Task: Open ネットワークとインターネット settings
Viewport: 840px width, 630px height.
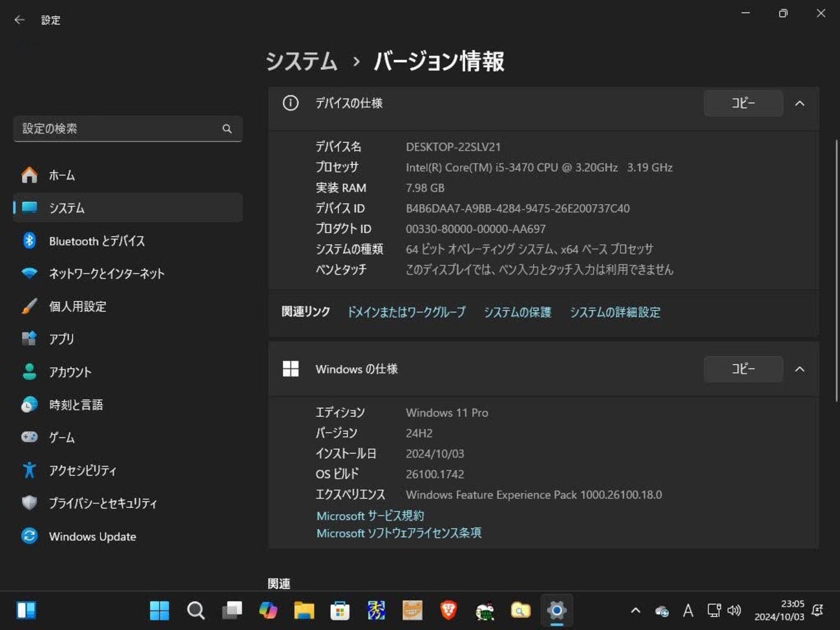Action: click(127, 273)
